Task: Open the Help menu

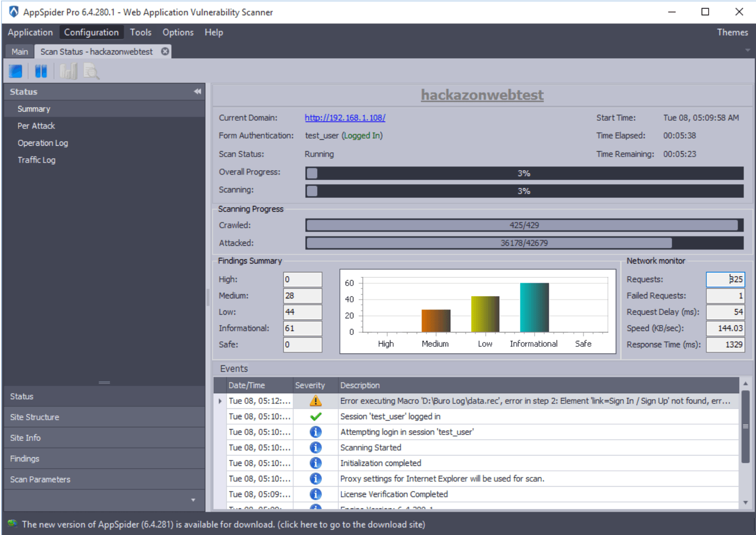Action: (214, 32)
